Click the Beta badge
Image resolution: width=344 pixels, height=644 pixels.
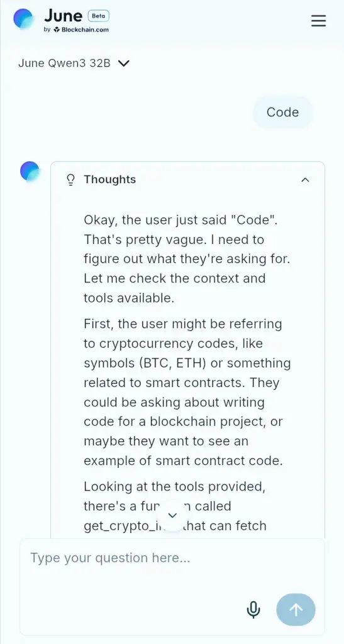99,16
